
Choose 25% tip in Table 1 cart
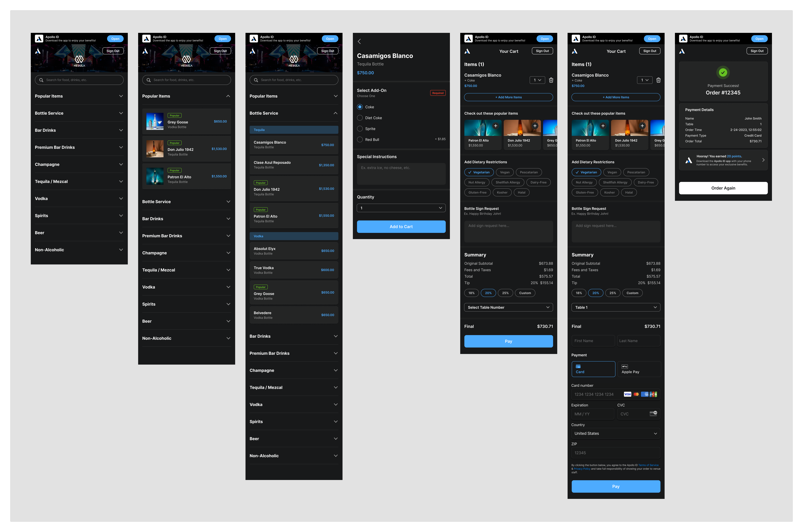(612, 293)
